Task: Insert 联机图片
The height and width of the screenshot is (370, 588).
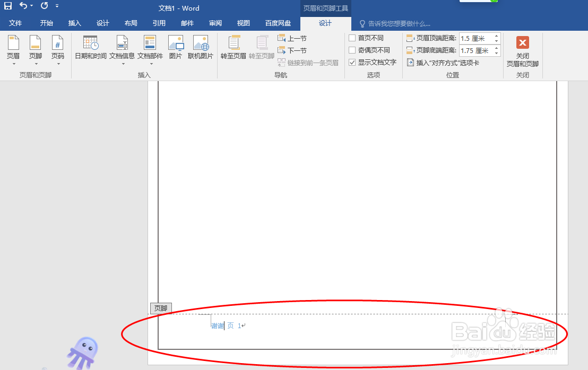Action: [201, 48]
